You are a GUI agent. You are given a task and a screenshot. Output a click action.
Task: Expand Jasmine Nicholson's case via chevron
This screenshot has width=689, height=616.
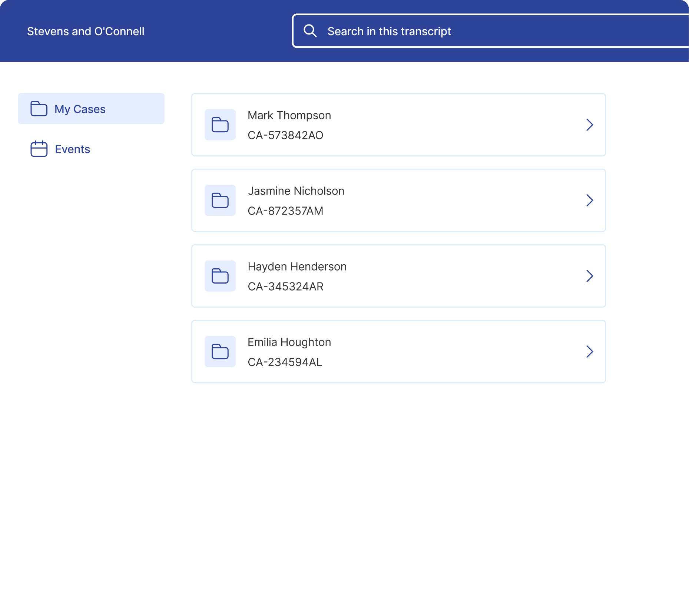(589, 201)
